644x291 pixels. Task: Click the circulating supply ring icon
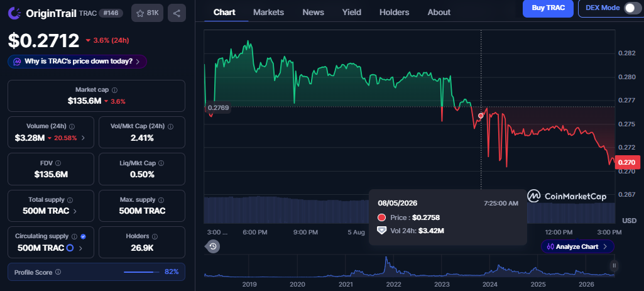(x=70, y=248)
